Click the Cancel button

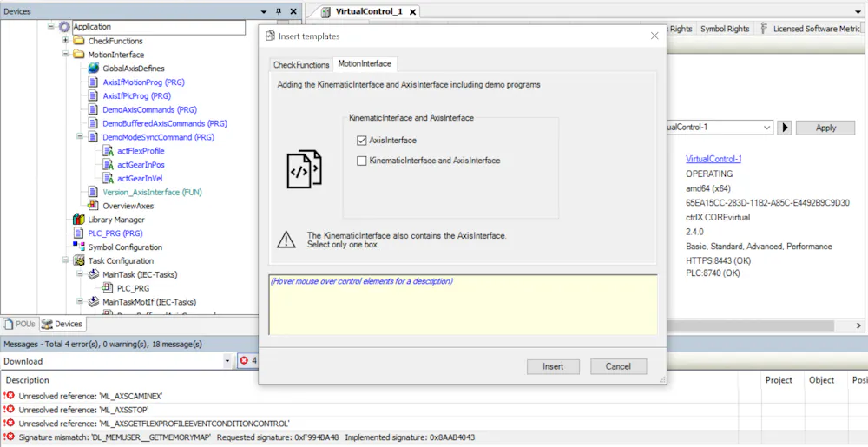(618, 366)
